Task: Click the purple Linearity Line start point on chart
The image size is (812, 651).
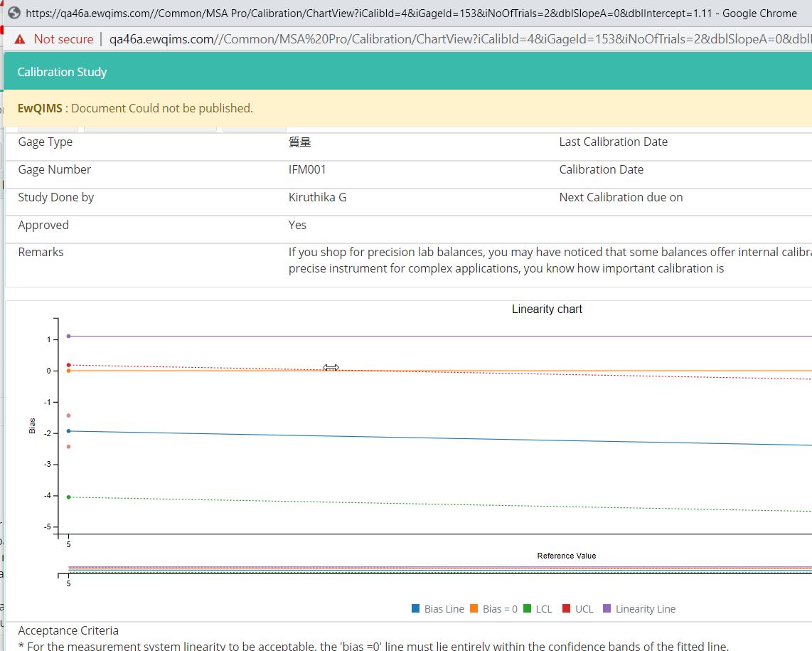Action: (x=68, y=337)
